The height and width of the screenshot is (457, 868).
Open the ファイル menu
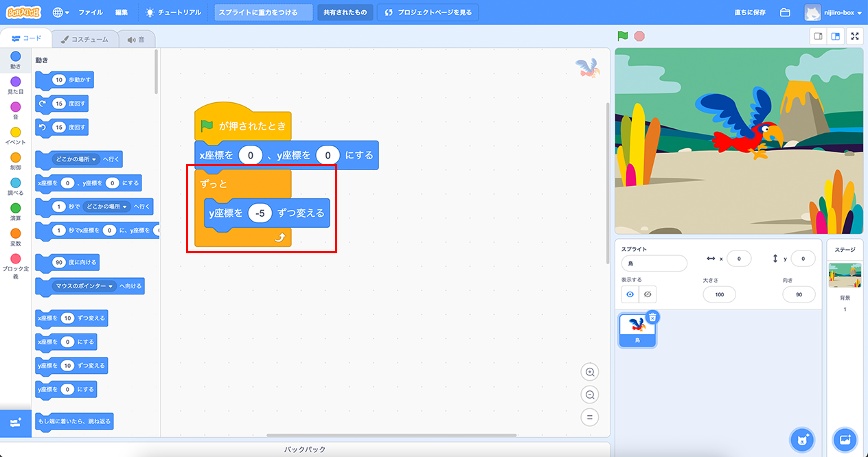tap(91, 12)
